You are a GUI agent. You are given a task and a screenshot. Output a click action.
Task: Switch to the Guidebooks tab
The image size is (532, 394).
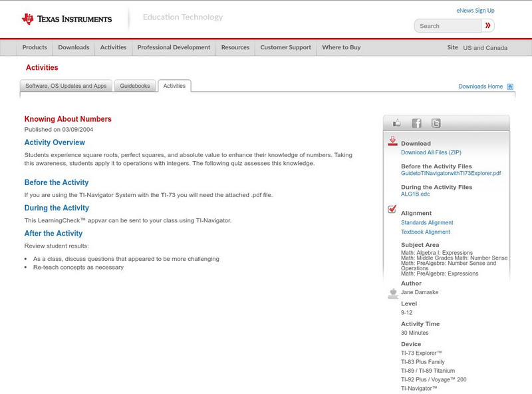[135, 86]
